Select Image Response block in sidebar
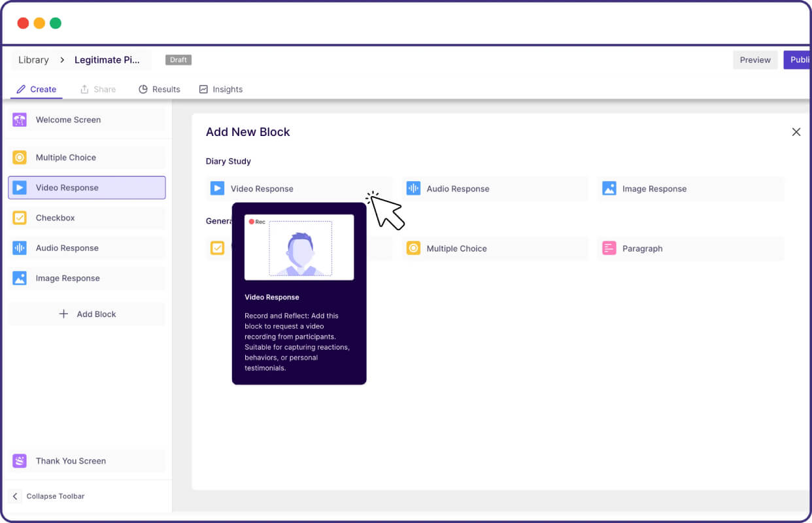Viewport: 812px width, 523px height. [x=87, y=278]
